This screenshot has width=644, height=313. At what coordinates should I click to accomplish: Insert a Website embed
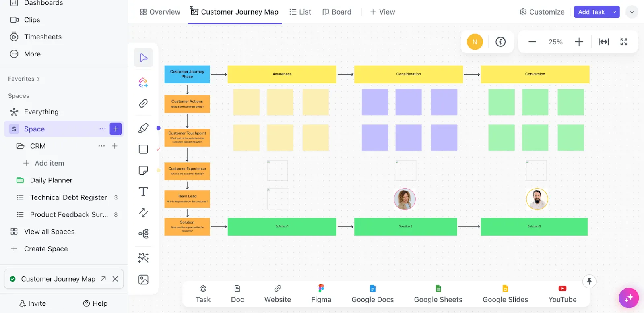tap(278, 294)
